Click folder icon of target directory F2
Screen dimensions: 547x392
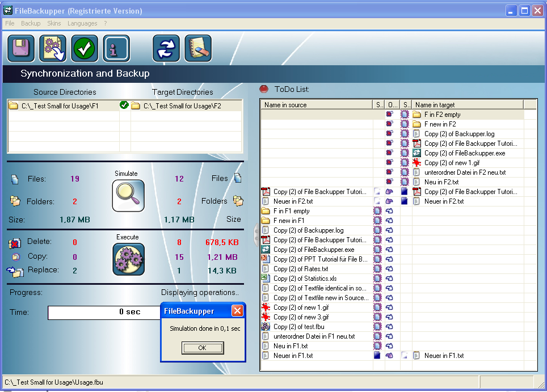click(136, 106)
